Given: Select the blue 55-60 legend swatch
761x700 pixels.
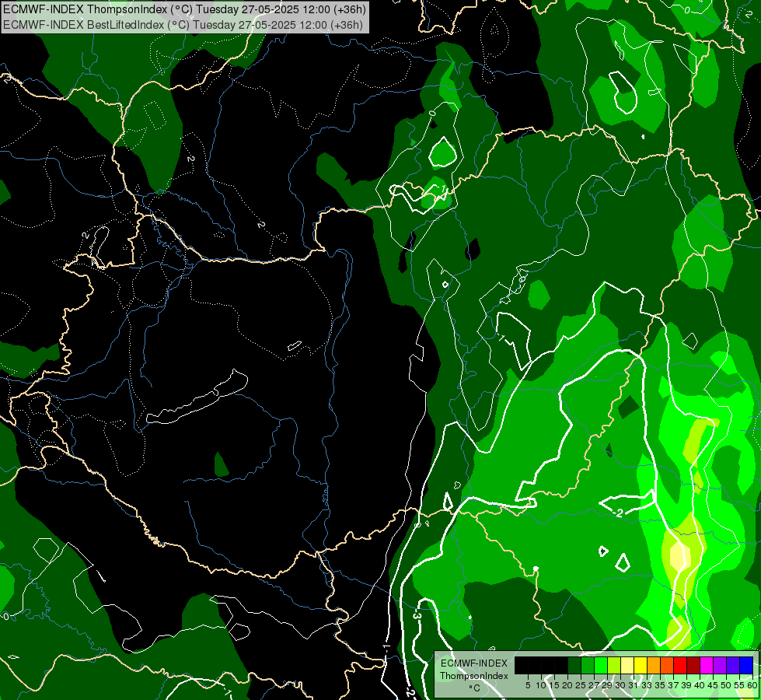Looking at the screenshot, I should (x=746, y=665).
